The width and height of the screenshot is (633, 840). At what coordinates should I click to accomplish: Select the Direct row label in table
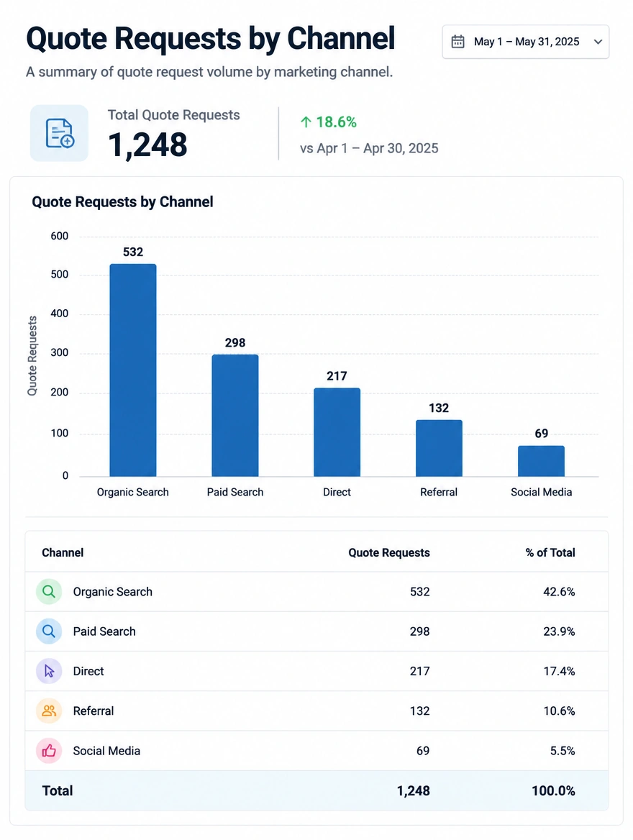[88, 671]
